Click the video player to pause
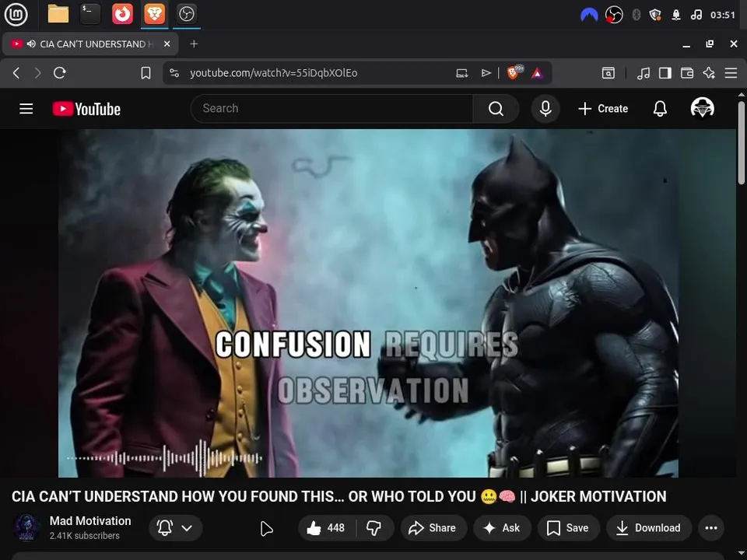 pos(368,303)
